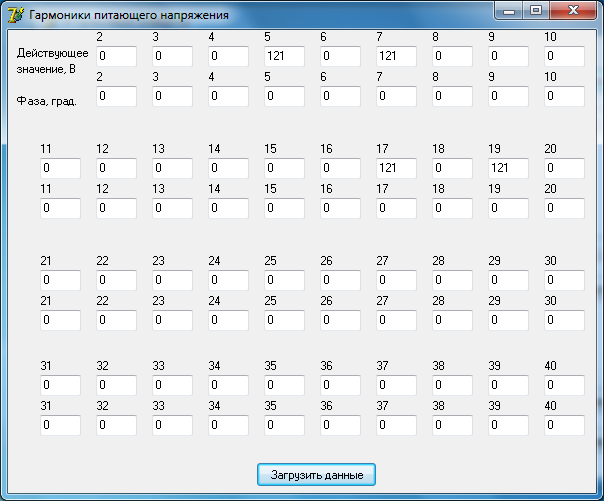This screenshot has width=604, height=501.
Task: Click the RMS value field for harmonic 23
Action: coord(172,280)
